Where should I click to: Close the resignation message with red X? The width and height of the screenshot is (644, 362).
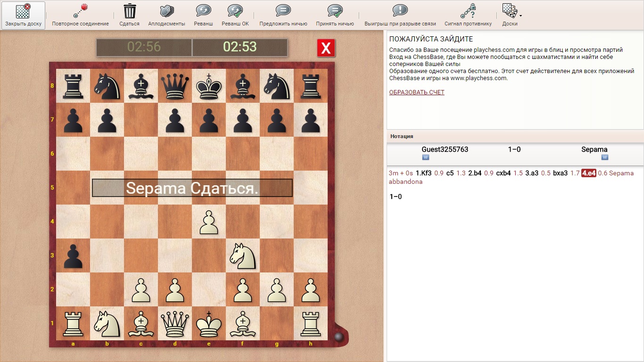326,48
